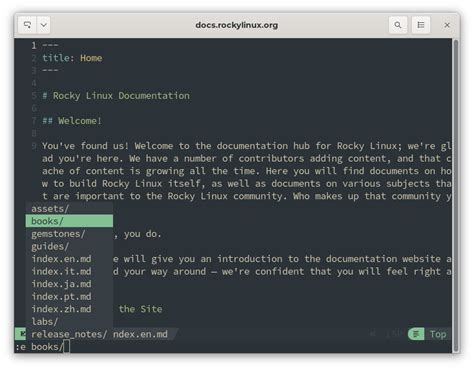The height and width of the screenshot is (369, 474).
Task: Click 'Top' position indicator in statusline
Action: click(438, 334)
